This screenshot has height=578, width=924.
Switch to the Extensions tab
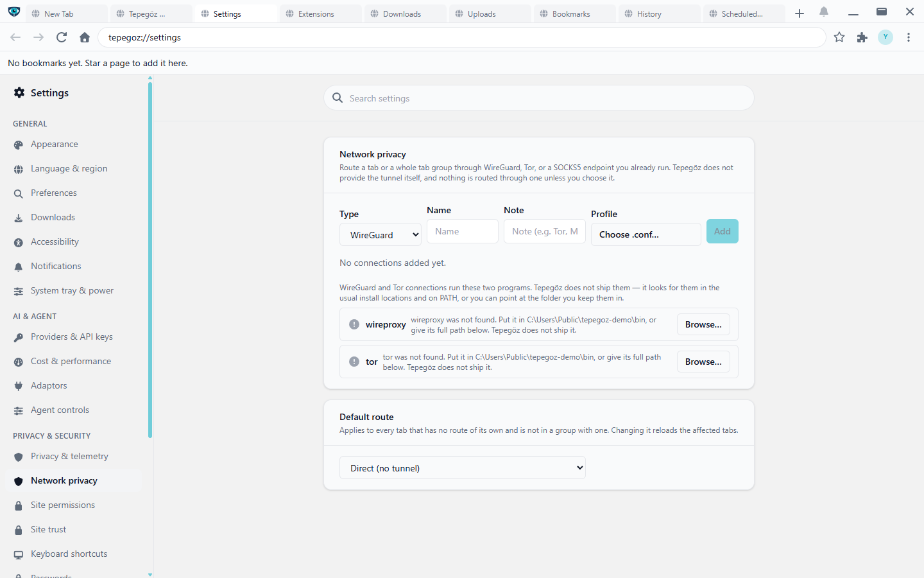(321, 13)
